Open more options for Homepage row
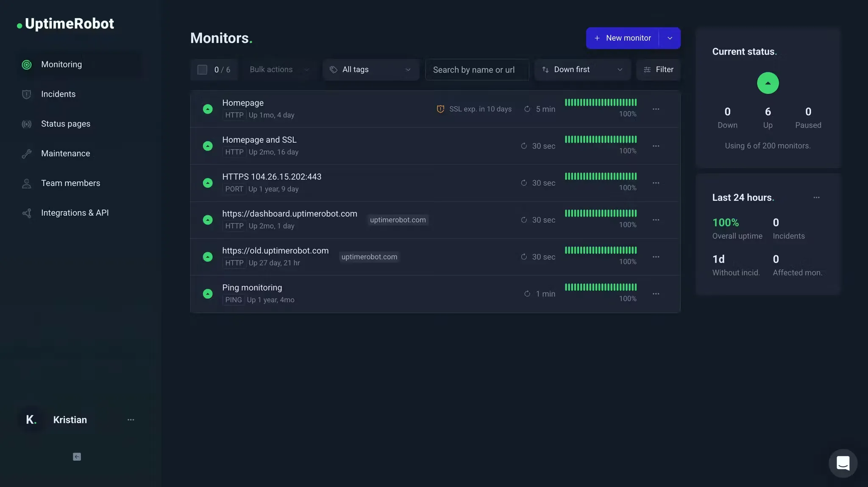The image size is (868, 487). (x=656, y=109)
